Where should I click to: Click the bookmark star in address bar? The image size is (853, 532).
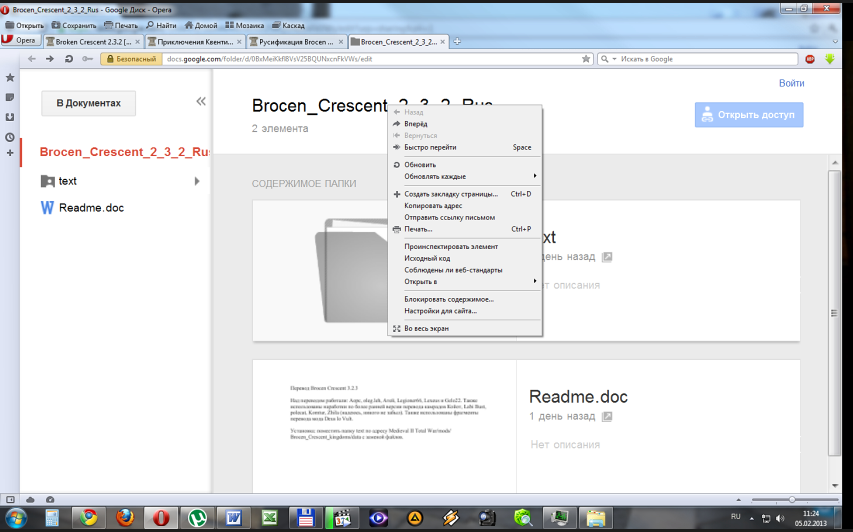point(585,59)
